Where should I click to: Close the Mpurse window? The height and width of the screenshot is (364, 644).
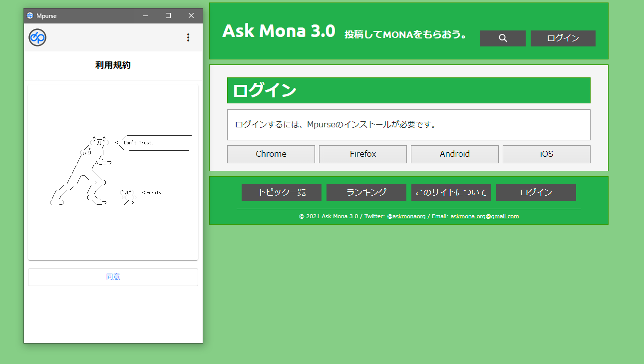coord(191,15)
